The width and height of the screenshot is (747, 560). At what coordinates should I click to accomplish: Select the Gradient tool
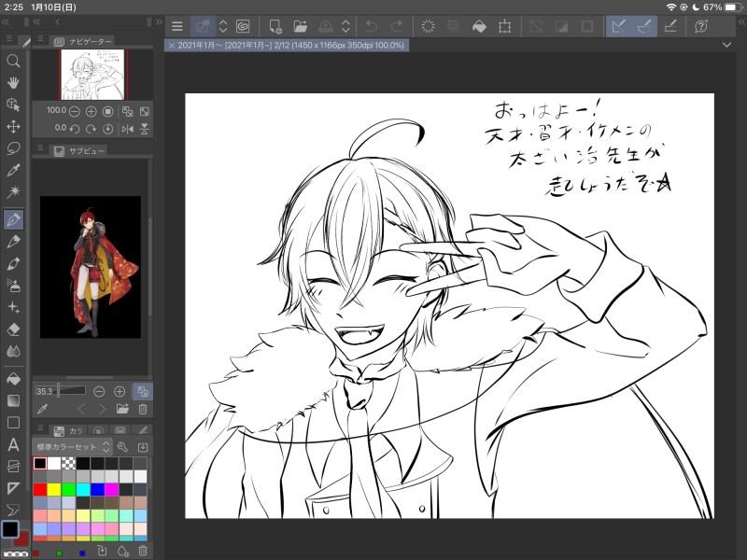pos(13,401)
